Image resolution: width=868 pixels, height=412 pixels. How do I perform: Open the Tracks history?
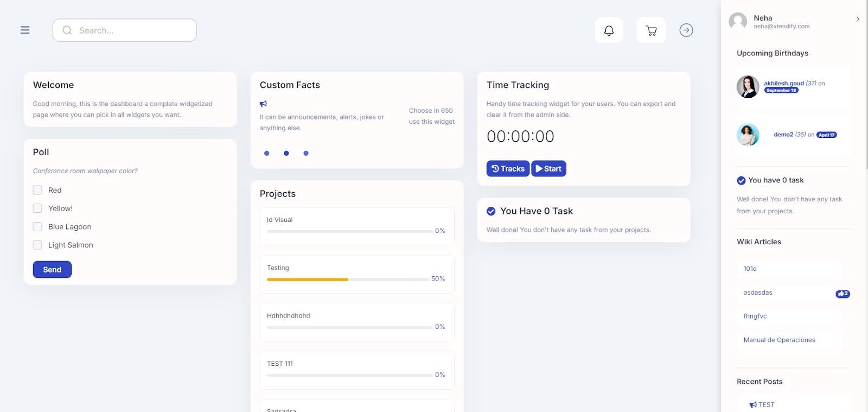tap(508, 169)
